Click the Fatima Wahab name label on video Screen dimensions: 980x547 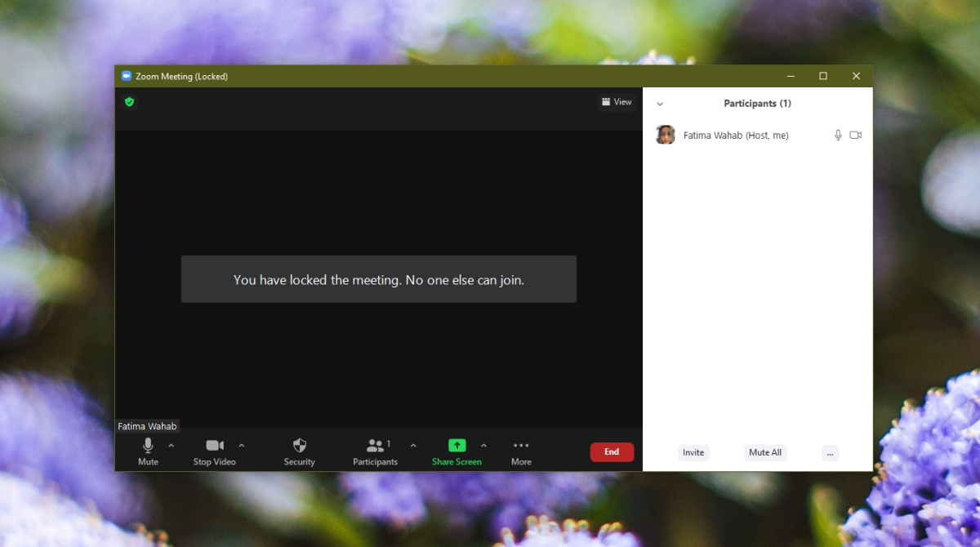pyautogui.click(x=147, y=426)
